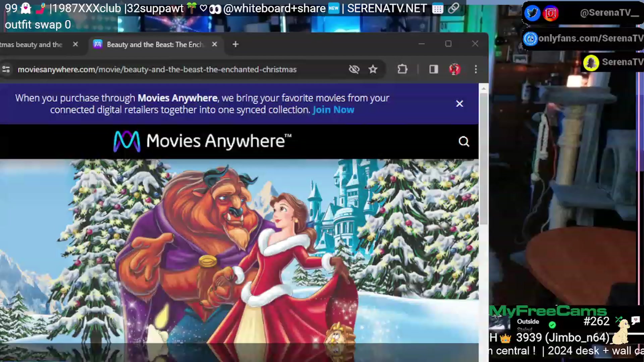Open the browser extensions puzzle icon
Screen dimensions: 644x362
(402, 69)
